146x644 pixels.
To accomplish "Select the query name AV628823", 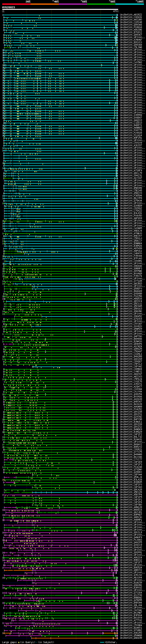I will [8, 8].
